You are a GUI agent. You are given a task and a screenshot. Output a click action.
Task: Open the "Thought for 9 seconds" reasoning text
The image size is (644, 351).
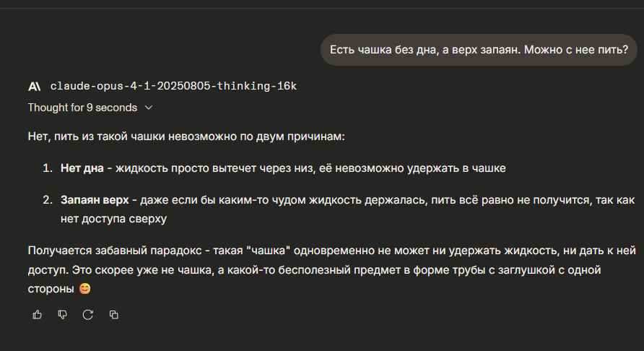tap(82, 108)
